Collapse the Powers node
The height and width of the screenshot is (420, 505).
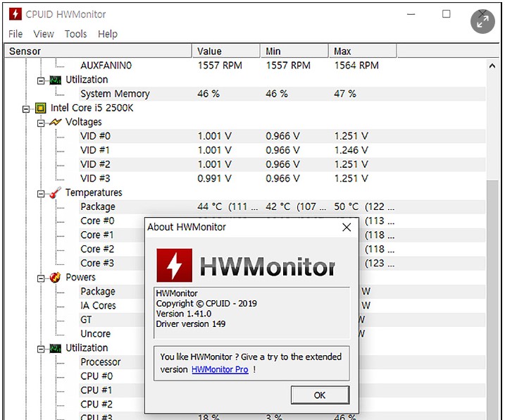[41, 278]
